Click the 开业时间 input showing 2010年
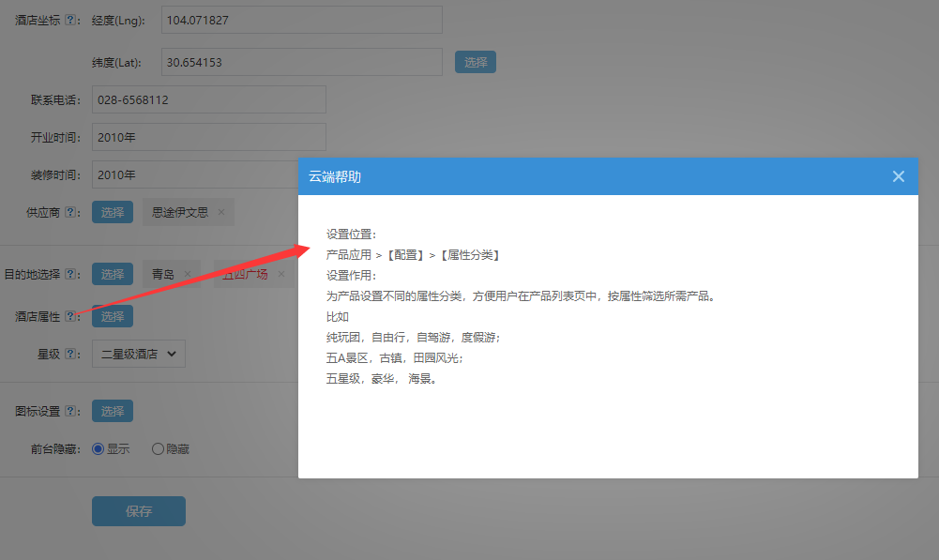This screenshot has width=939, height=560. tap(208, 136)
